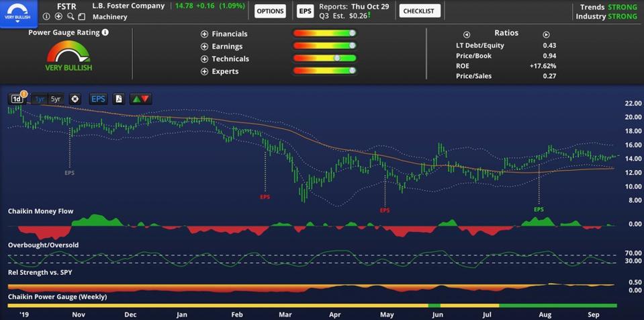Click the Price/Book value 0.94

click(x=549, y=56)
